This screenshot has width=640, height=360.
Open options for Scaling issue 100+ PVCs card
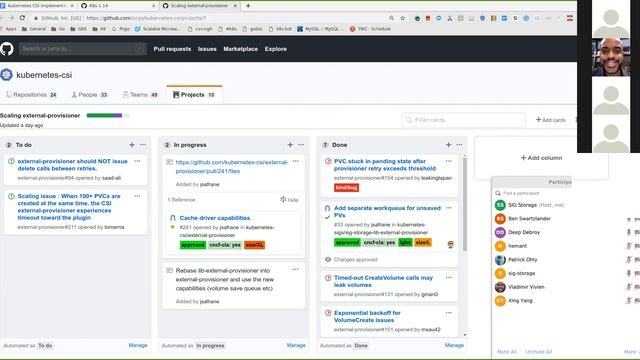click(x=138, y=196)
